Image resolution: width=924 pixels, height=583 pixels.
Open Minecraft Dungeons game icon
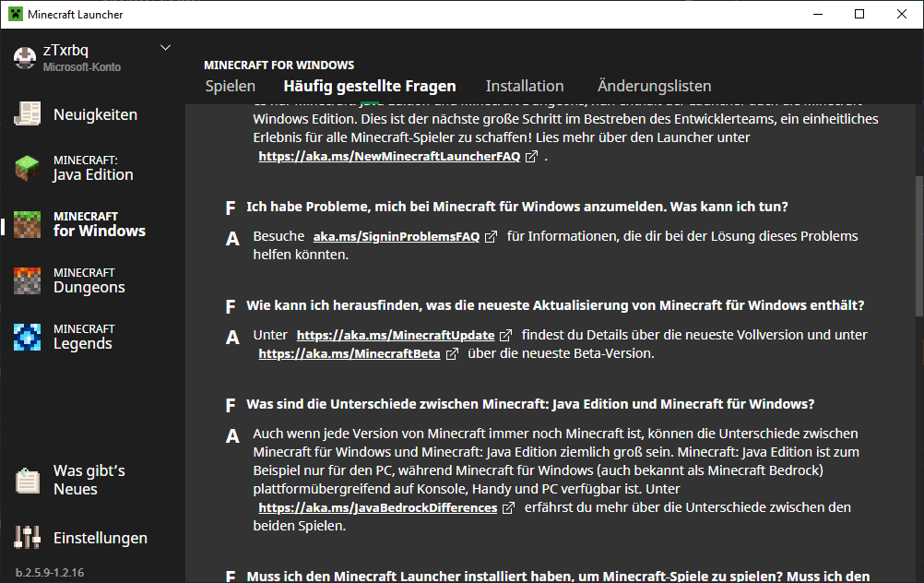pos(27,280)
